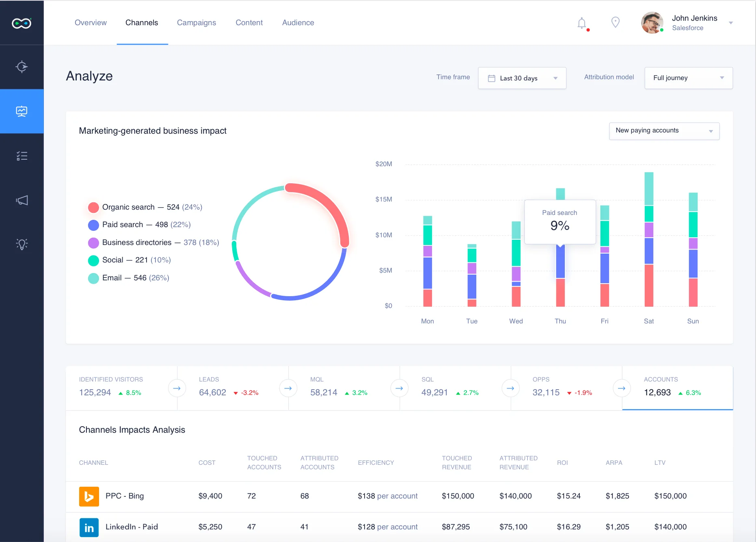Expand the New paying accounts dropdown
This screenshot has height=542, width=756.
664,131
